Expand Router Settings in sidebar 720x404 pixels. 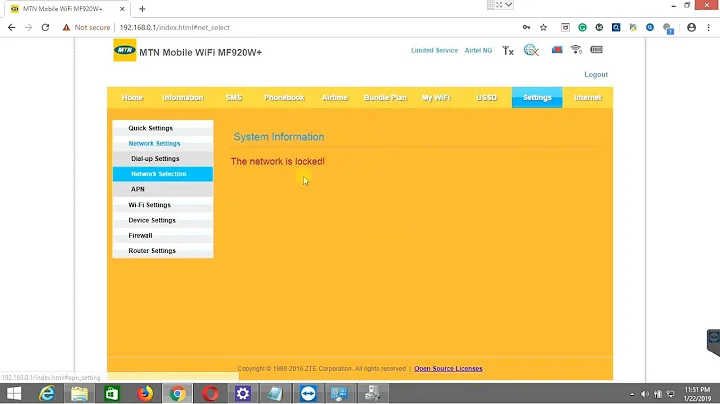click(163, 251)
